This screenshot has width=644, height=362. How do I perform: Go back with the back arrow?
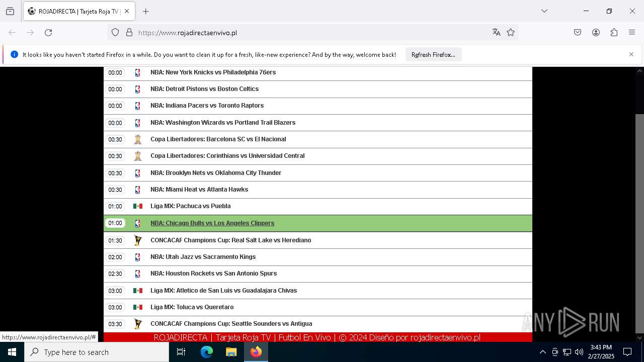pyautogui.click(x=12, y=33)
